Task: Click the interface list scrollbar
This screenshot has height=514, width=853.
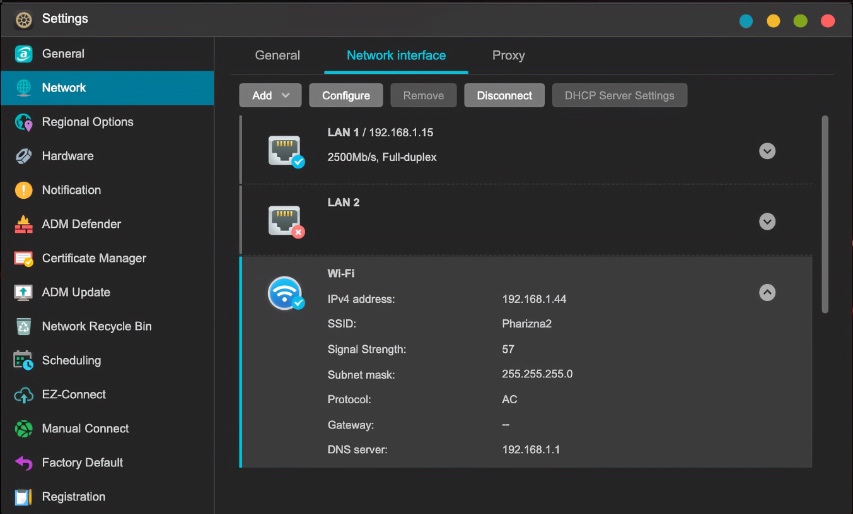Action: [x=825, y=214]
